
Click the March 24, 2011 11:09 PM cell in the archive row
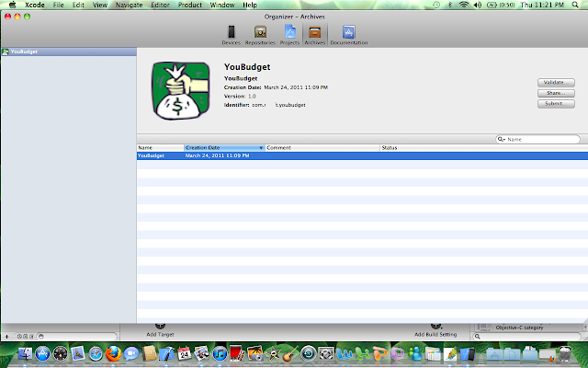point(217,155)
